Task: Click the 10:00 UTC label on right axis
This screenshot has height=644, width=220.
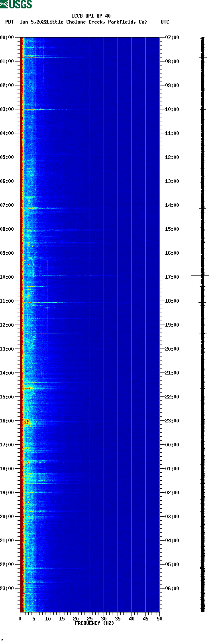Action: (172, 109)
